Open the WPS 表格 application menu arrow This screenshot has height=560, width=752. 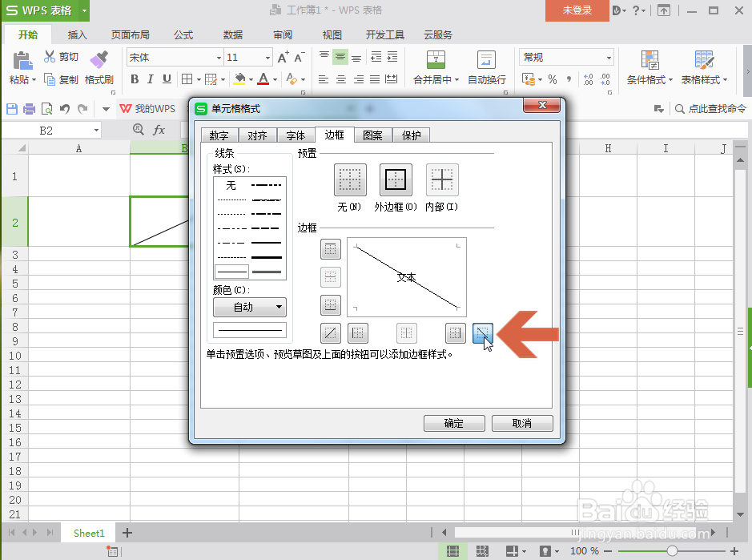coord(84,10)
